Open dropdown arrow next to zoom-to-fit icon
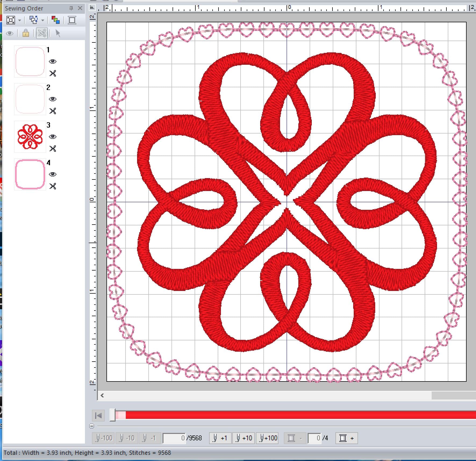 tap(20, 20)
